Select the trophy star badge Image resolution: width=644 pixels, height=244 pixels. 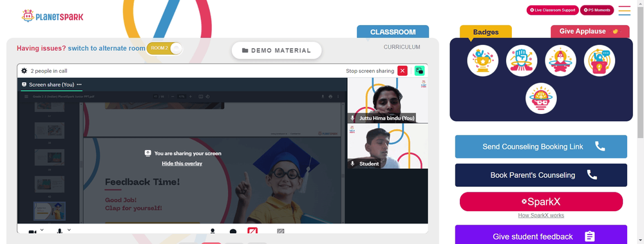(482, 61)
